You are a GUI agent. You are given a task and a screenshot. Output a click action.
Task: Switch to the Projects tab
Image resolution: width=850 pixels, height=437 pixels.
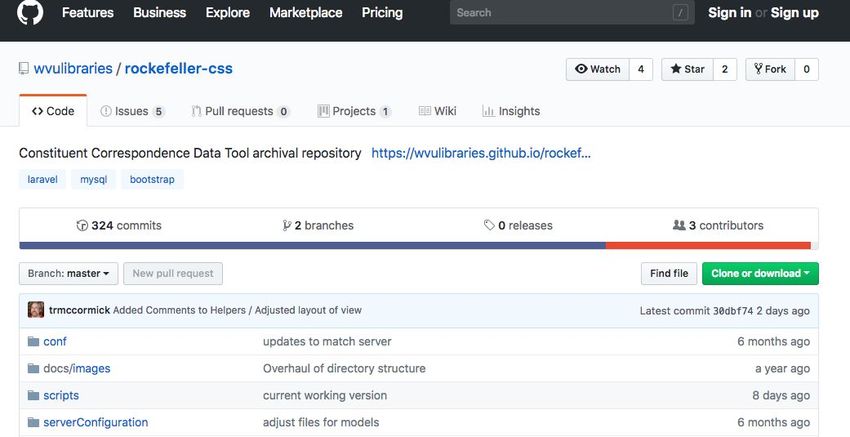(354, 111)
